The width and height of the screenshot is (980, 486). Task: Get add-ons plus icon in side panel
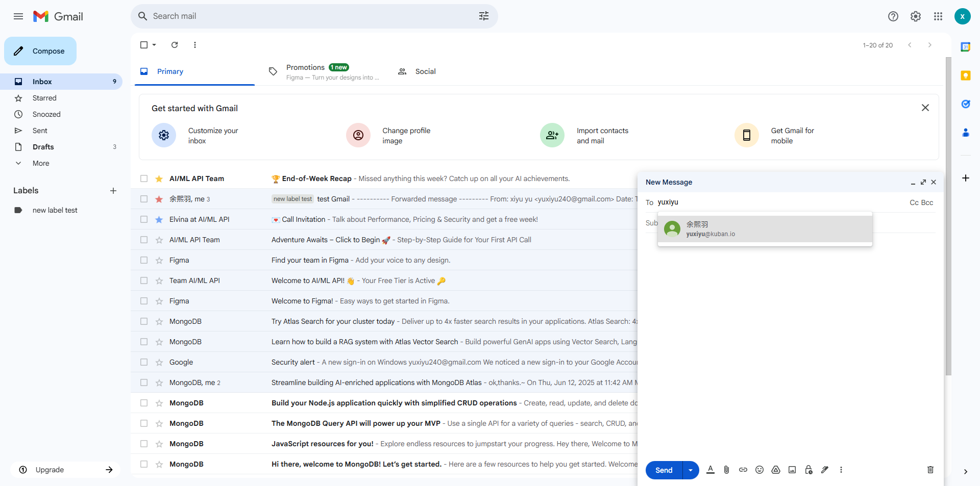pos(966,178)
